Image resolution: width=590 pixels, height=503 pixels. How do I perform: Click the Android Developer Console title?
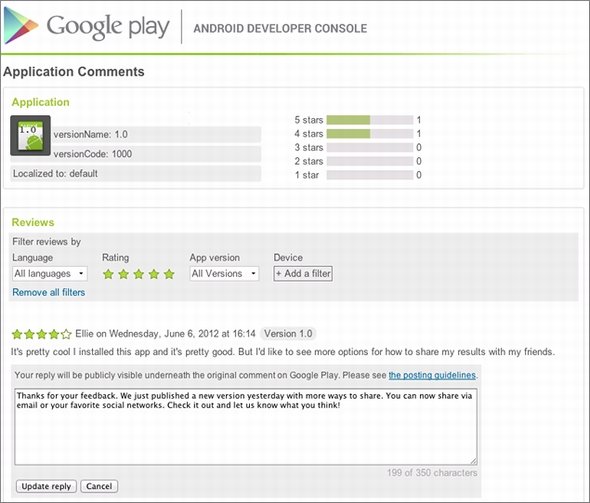point(280,29)
